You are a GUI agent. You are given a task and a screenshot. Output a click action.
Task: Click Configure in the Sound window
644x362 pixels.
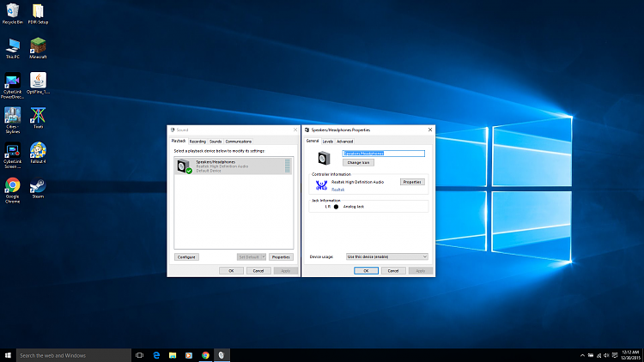point(186,257)
